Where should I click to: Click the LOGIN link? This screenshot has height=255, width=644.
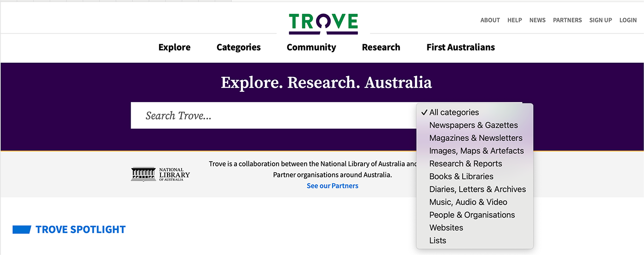(x=628, y=20)
